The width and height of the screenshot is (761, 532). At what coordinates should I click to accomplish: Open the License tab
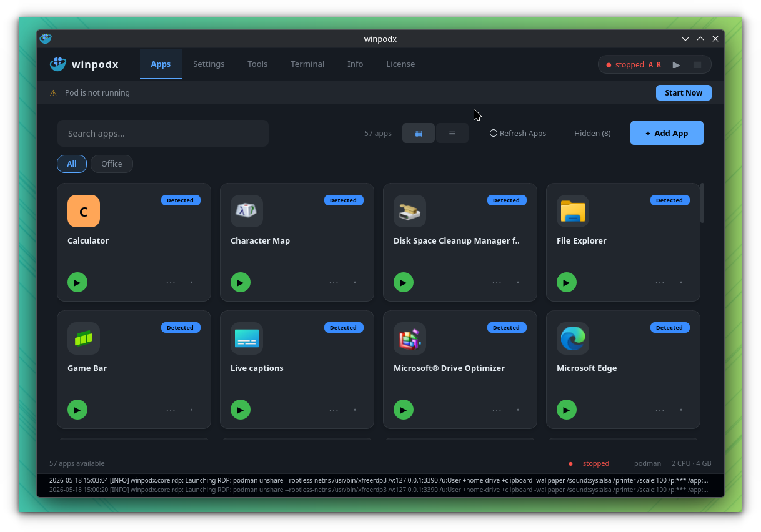click(400, 64)
